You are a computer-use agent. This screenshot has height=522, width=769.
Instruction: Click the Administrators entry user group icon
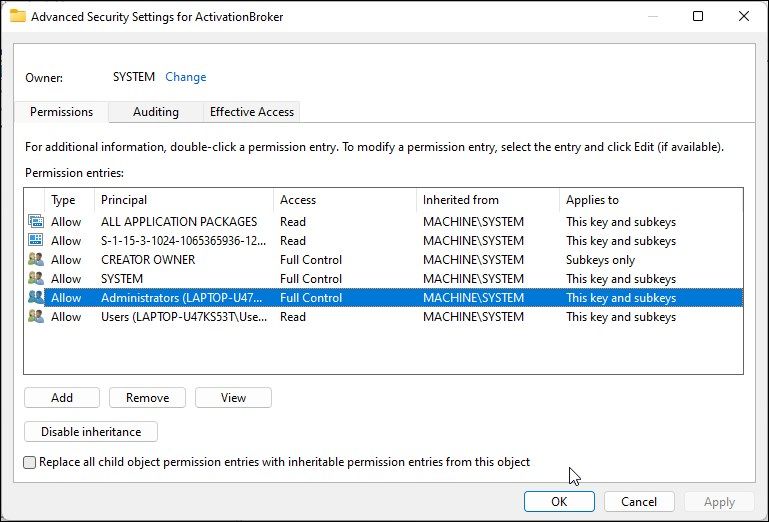click(x=36, y=298)
